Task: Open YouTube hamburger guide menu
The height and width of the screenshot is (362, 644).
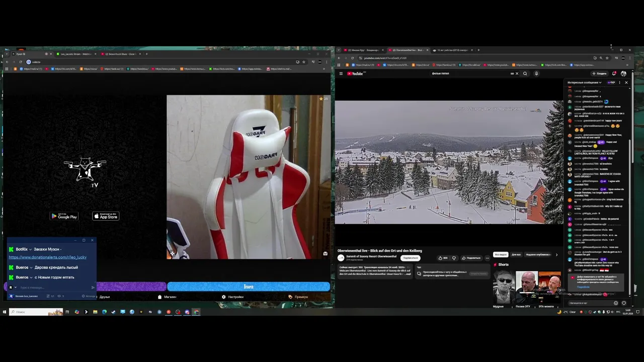Action: 341,73
